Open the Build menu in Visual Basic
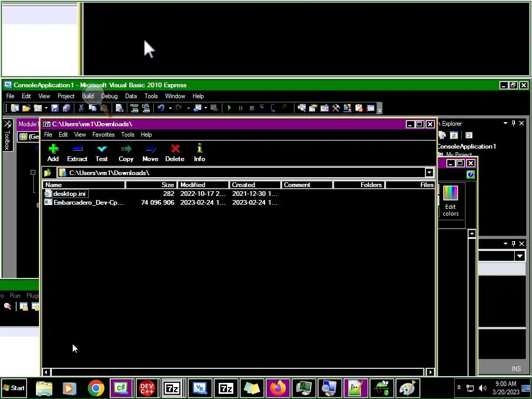 coord(88,96)
